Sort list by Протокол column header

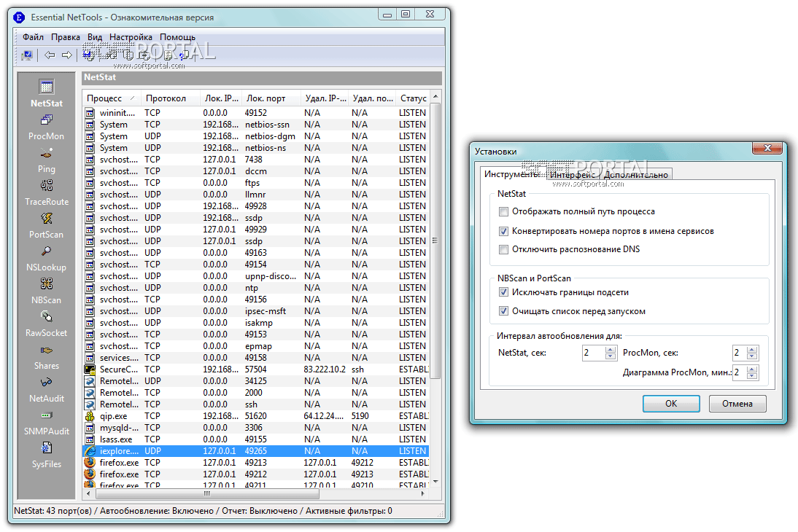171,98
